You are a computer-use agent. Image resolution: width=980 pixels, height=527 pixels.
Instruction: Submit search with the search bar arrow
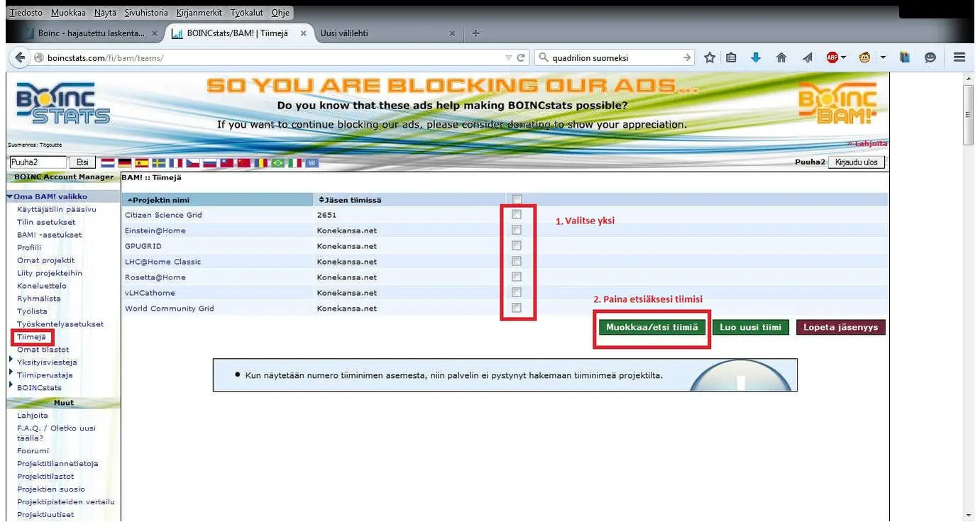[686, 57]
